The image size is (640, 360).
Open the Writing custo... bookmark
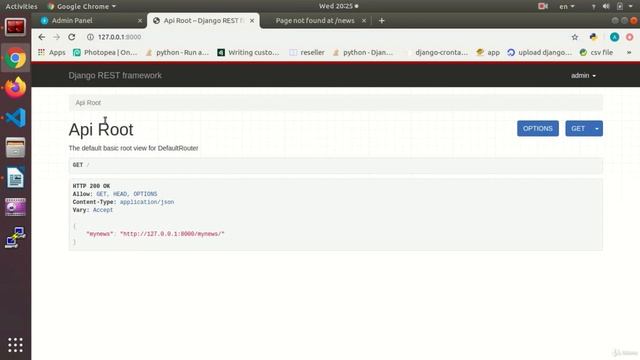point(249,52)
